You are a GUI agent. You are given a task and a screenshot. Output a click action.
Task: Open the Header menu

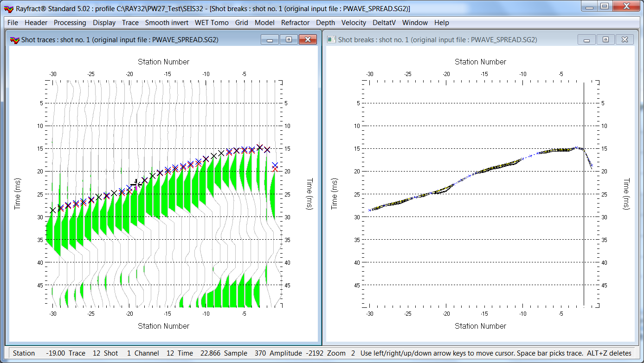click(36, 23)
